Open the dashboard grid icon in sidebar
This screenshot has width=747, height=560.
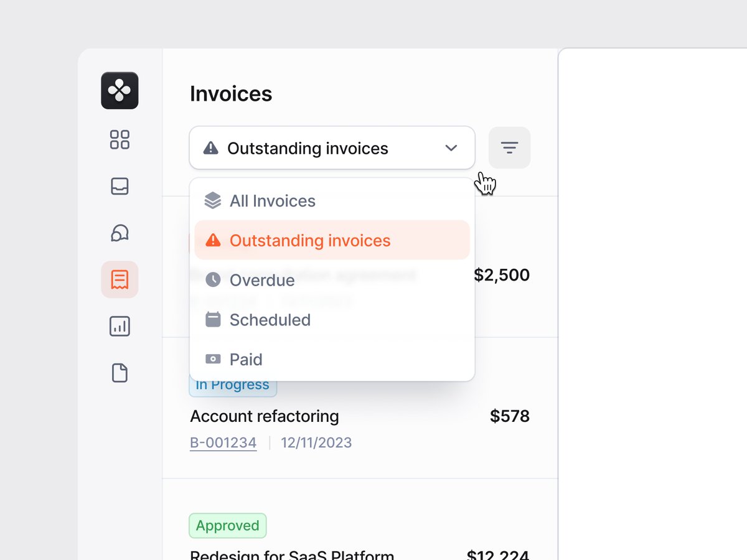click(120, 139)
